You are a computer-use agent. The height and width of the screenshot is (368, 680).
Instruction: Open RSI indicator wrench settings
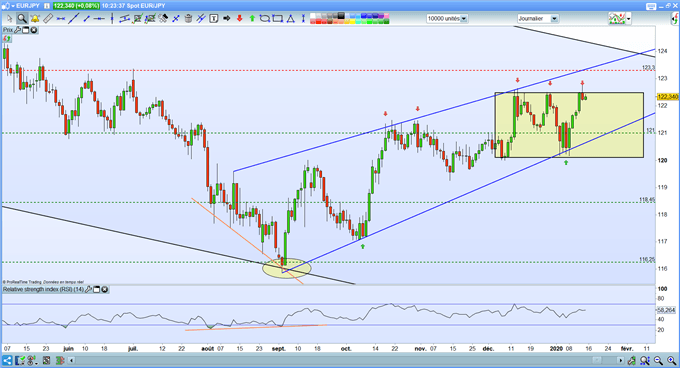click(x=88, y=289)
